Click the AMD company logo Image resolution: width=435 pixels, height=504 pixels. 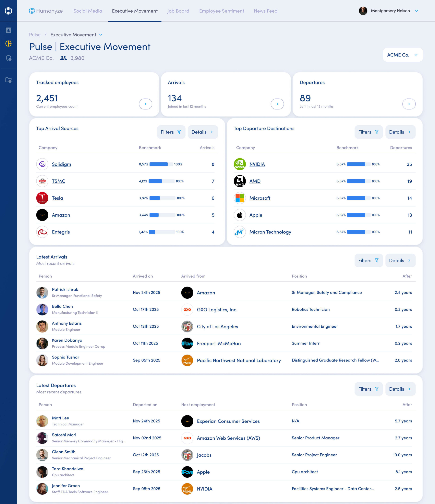[x=240, y=181]
